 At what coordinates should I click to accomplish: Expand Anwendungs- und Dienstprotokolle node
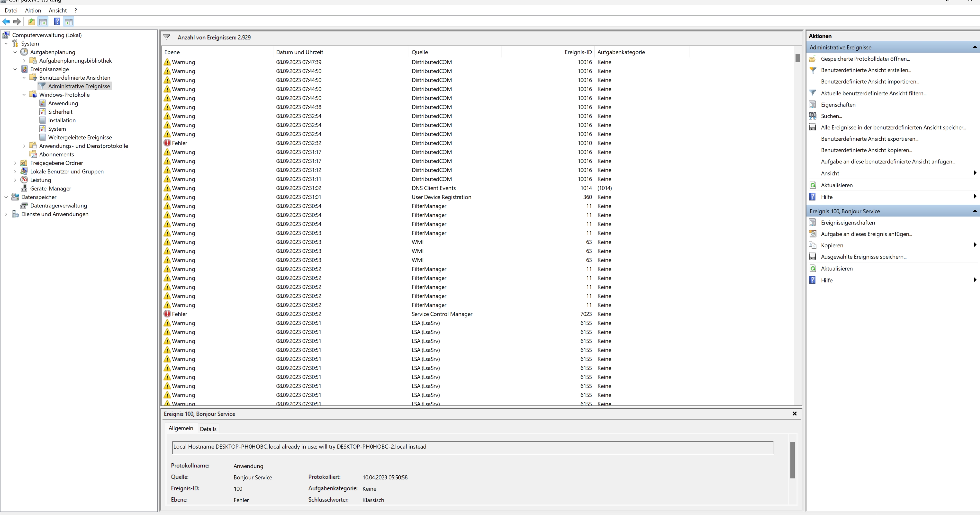click(x=24, y=146)
